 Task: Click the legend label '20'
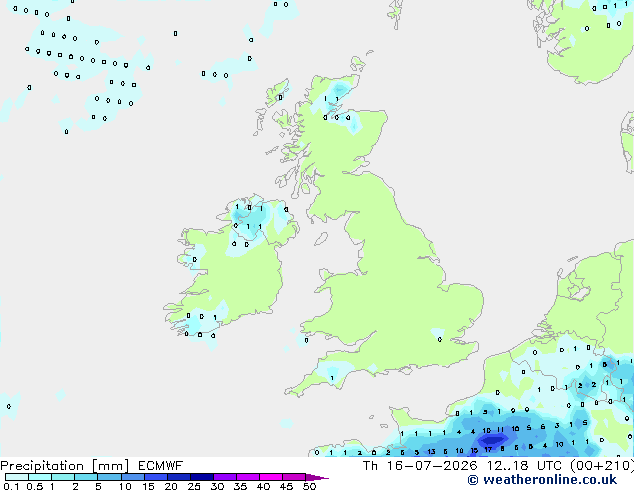click(x=171, y=486)
